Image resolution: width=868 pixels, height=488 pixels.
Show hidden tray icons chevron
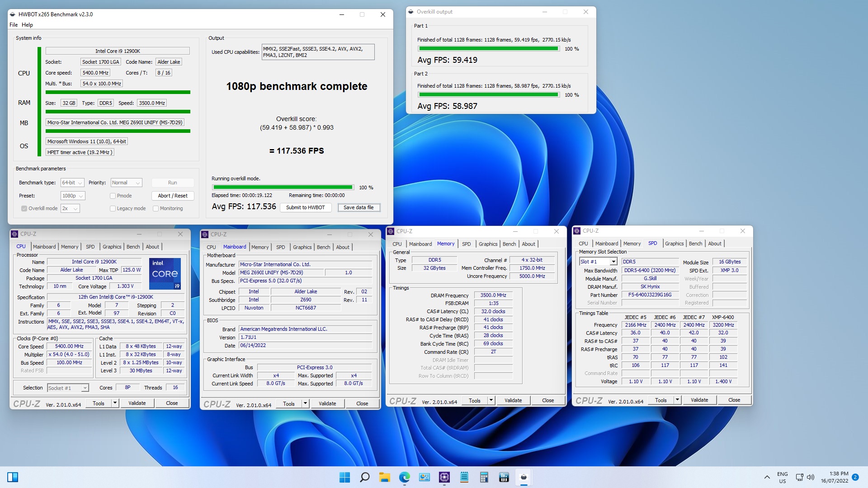767,477
